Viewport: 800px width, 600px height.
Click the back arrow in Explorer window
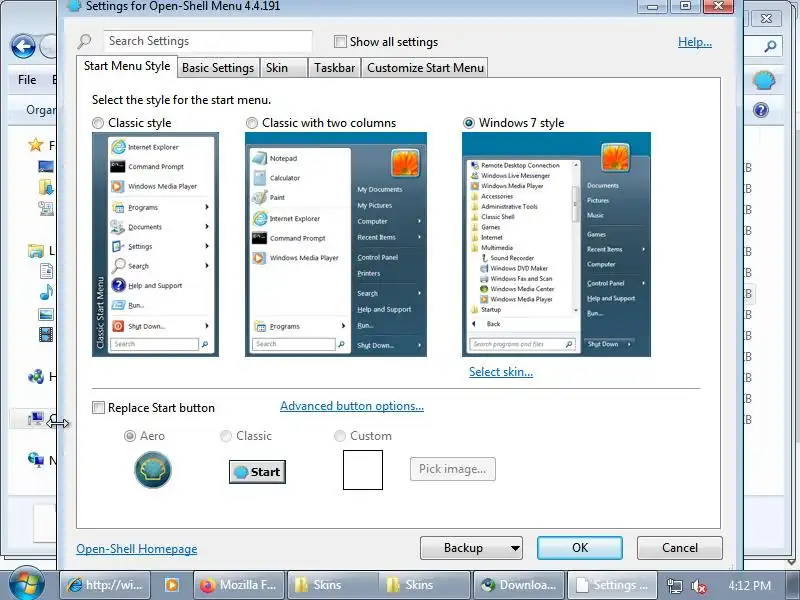click(x=23, y=47)
